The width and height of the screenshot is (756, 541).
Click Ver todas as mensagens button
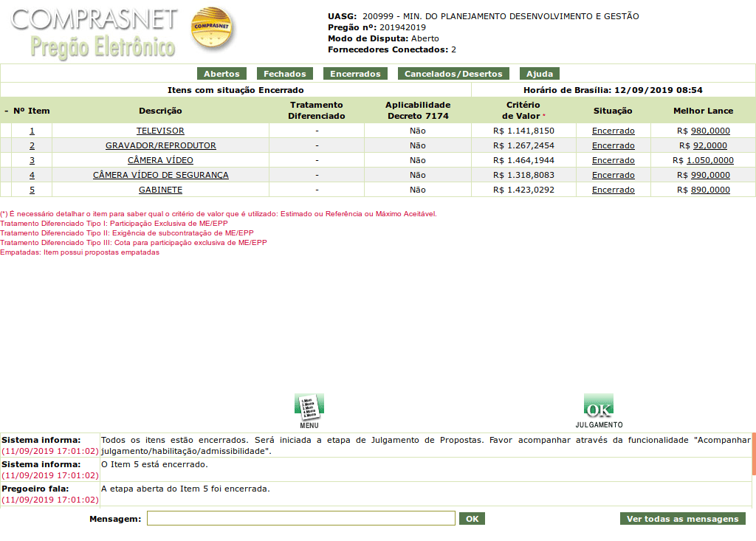[683, 519]
